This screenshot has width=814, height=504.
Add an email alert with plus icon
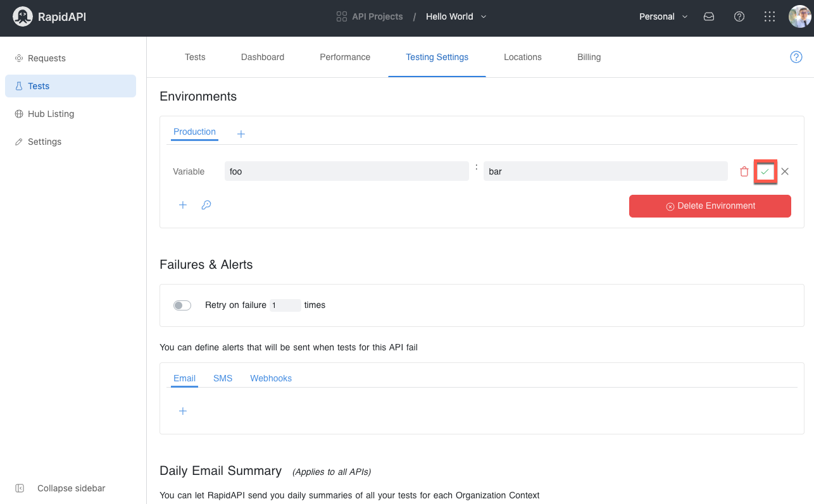pos(183,411)
